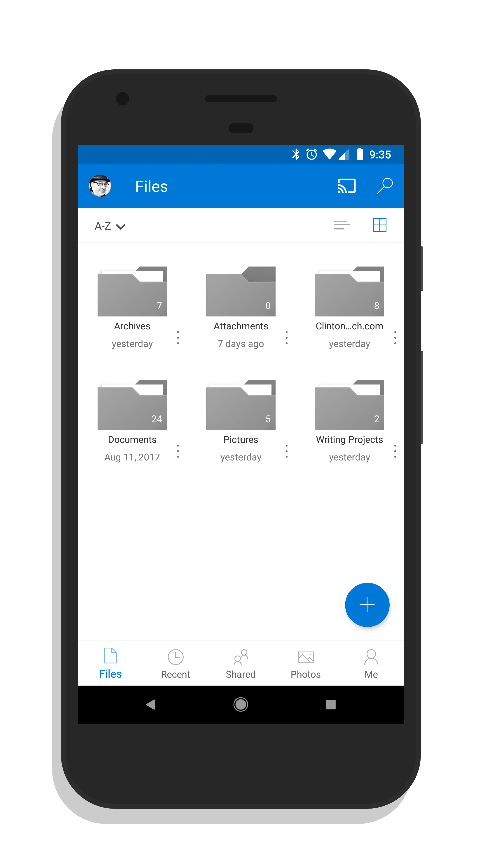Viewport: 482px width, 868px height.
Task: Tap the 9:35 clock time
Action: (380, 155)
